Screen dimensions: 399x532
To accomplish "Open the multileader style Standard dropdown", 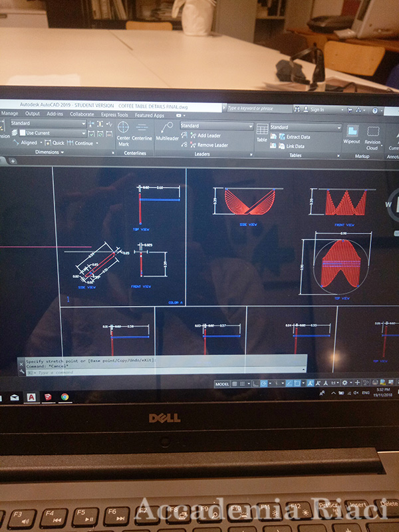I will click(217, 126).
